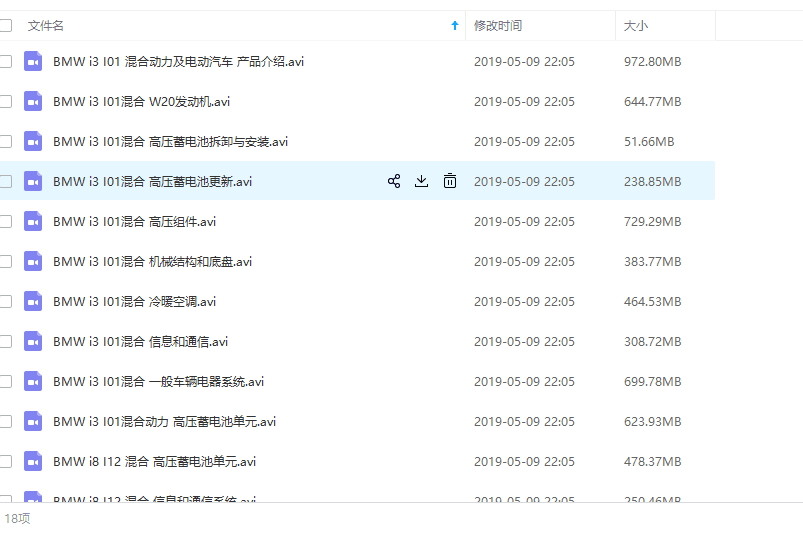Click video icon of 高压蓄电池拆卸与安装.avi
Image resolution: width=803 pixels, height=534 pixels.
33,141
